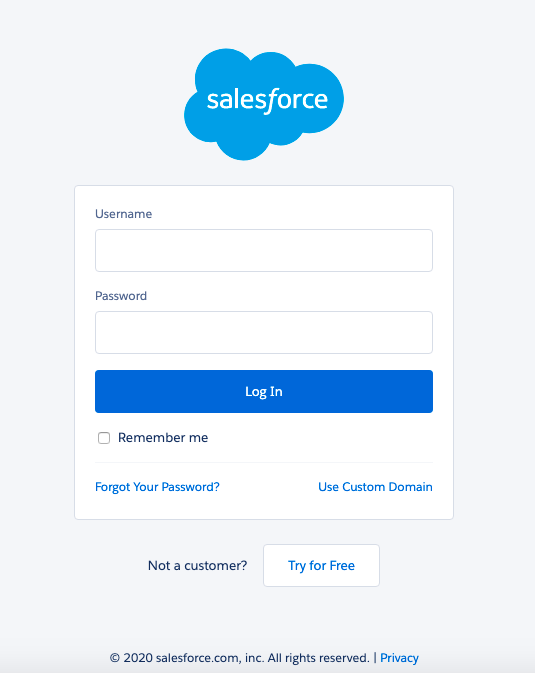Click the top-left bump of the cloud logo

point(224,69)
